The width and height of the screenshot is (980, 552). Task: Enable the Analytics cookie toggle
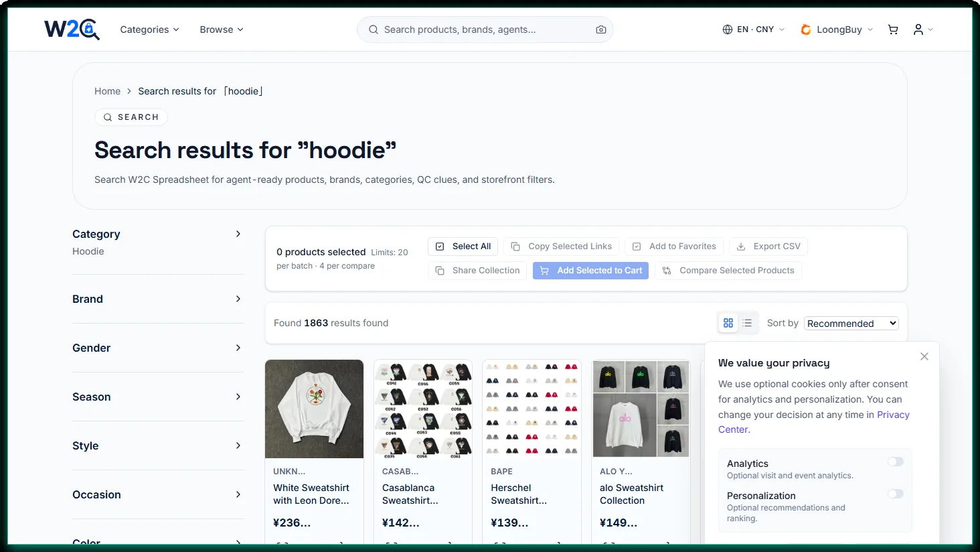(x=896, y=462)
